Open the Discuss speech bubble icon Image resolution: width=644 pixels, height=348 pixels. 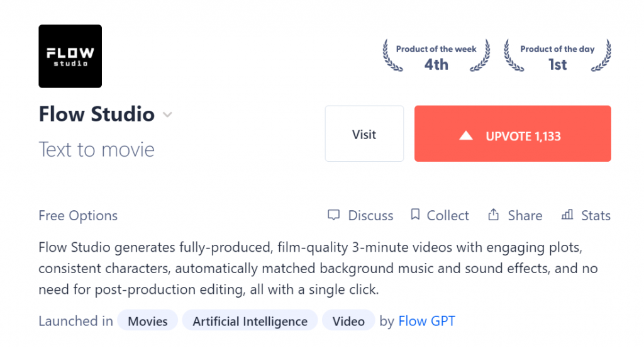pos(333,215)
